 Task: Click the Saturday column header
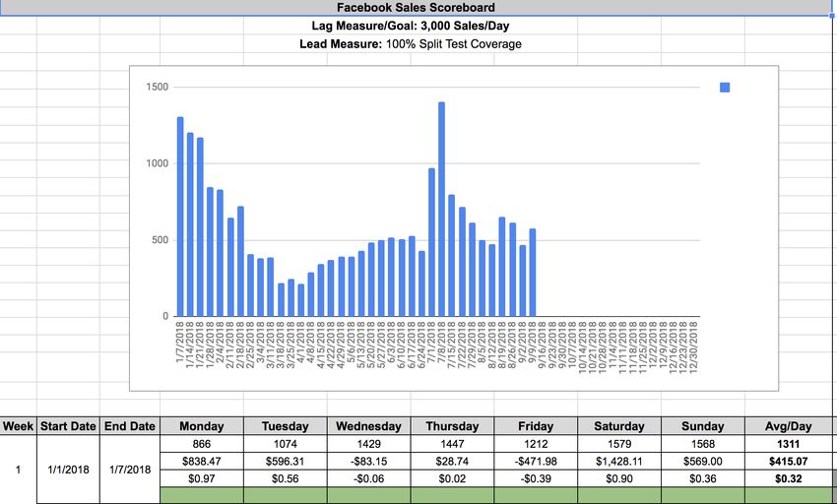point(619,426)
